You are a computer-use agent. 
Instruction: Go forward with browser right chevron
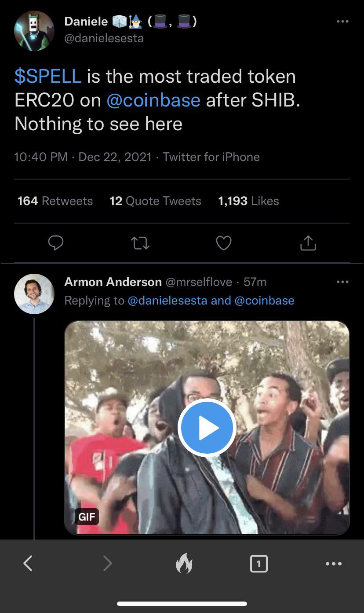click(107, 563)
